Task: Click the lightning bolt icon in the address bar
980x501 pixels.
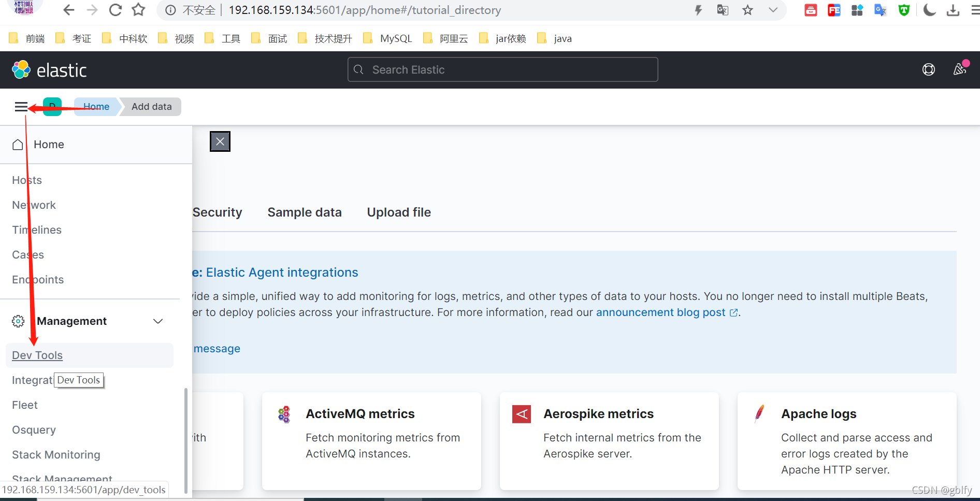Action: [x=698, y=10]
